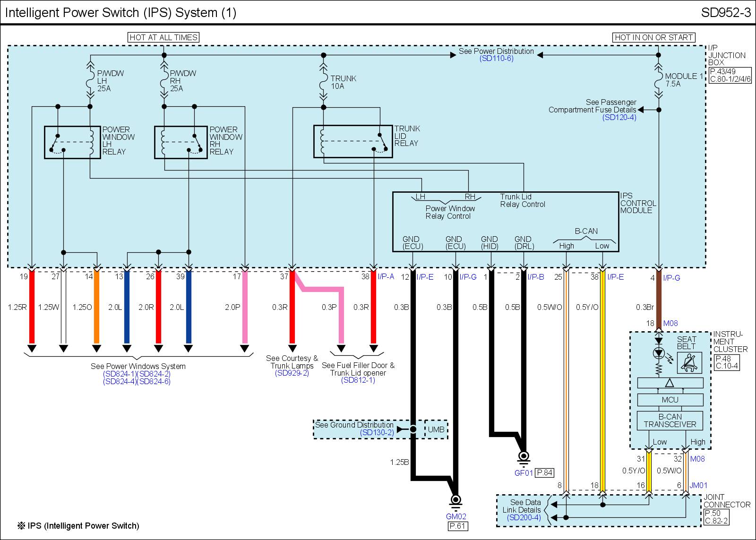Click the P.43/49 page reference box
Image resolution: width=756 pixels, height=540 pixels.
coord(722,72)
